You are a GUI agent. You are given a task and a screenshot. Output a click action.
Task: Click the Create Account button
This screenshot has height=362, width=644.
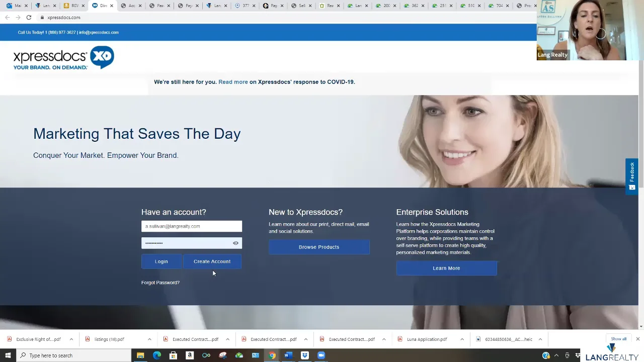coord(212,261)
